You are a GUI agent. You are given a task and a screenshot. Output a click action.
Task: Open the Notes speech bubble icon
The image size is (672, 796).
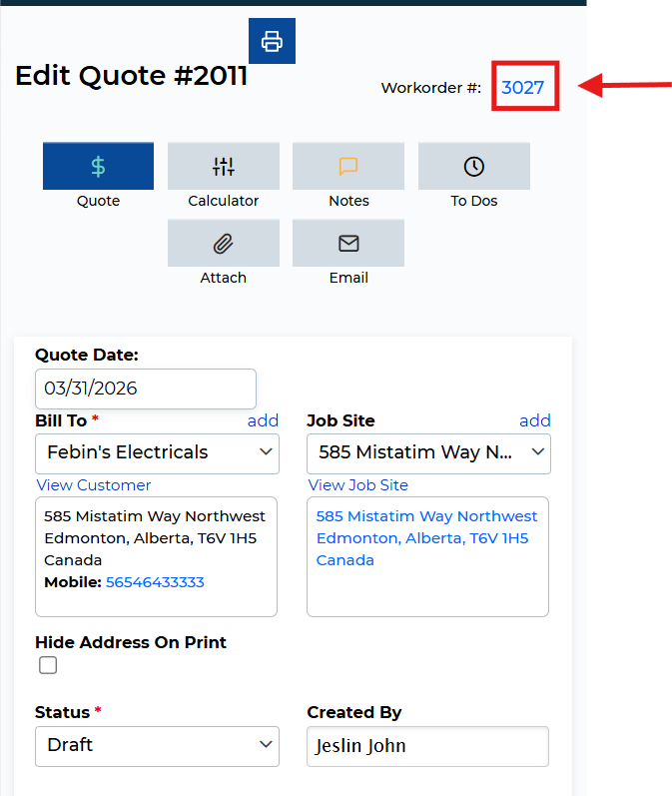(x=348, y=166)
